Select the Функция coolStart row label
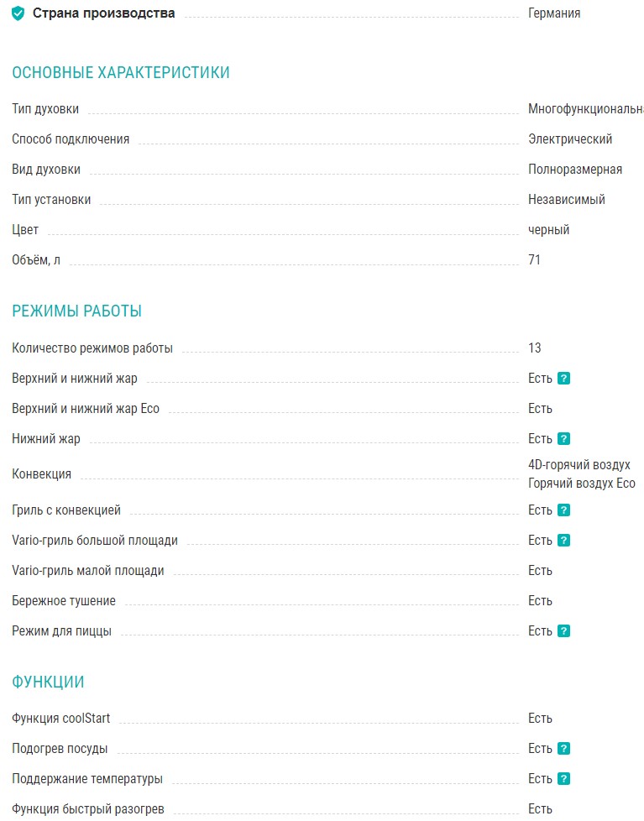The image size is (644, 821). click(x=61, y=719)
